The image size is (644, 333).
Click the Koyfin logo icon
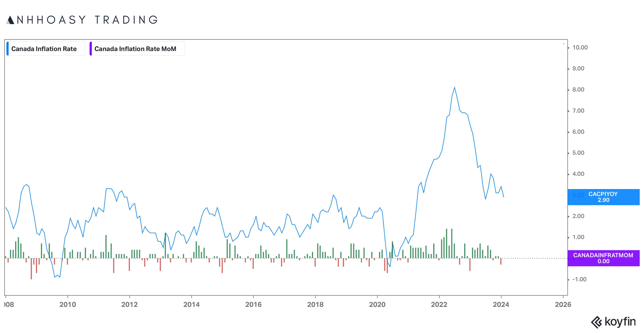(596, 322)
